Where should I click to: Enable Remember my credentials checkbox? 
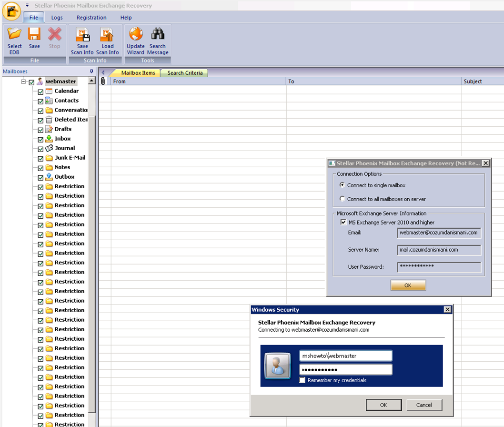pyautogui.click(x=302, y=380)
